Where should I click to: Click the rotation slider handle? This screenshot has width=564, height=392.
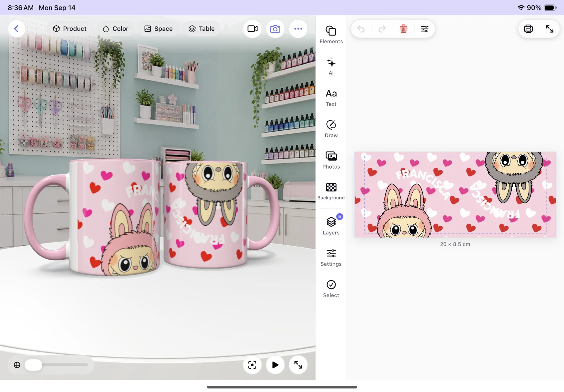pyautogui.click(x=34, y=365)
